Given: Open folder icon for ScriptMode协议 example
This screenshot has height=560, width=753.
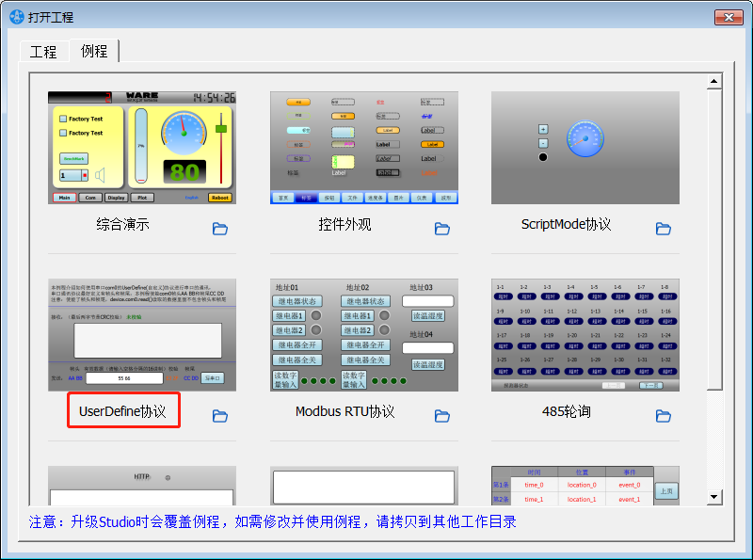Looking at the screenshot, I should [664, 229].
